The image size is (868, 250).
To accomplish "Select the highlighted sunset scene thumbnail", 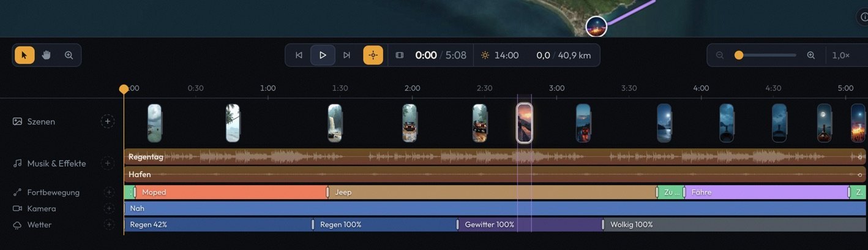I will pos(524,123).
